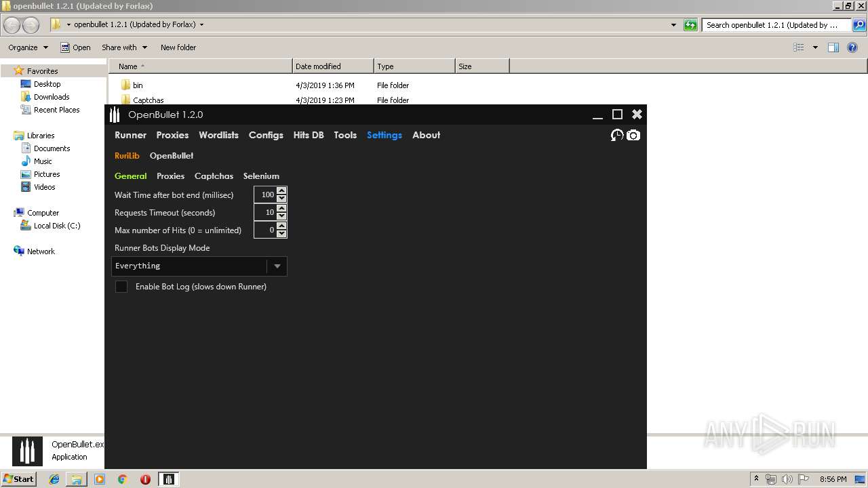This screenshot has height=488, width=868.
Task: Open Explorer help question mark icon
Action: (x=852, y=47)
